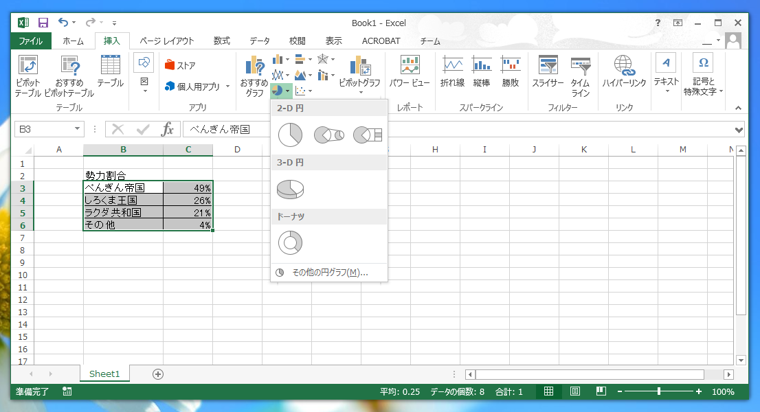The height and width of the screenshot is (412, 760).
Task: Undo the last action
Action: pyautogui.click(x=63, y=22)
